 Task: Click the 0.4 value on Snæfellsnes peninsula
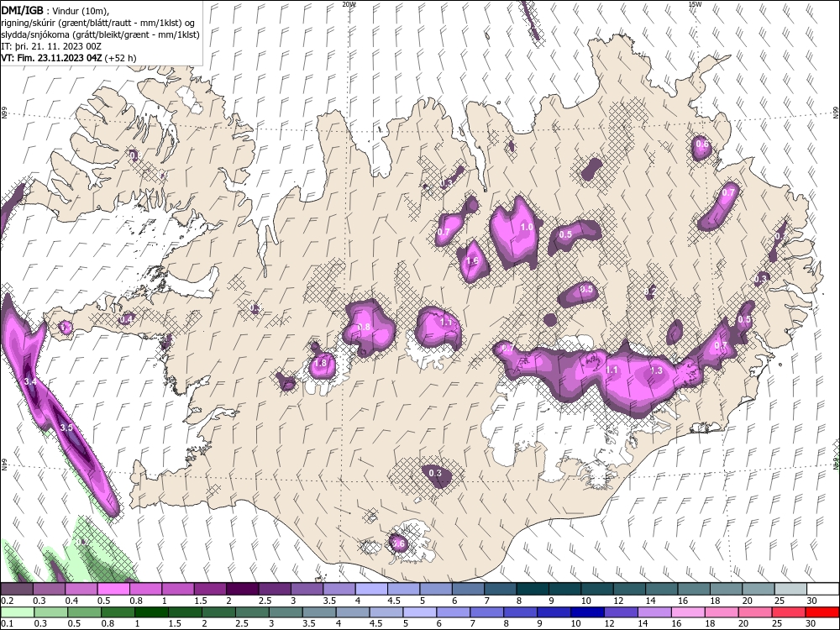click(x=127, y=319)
